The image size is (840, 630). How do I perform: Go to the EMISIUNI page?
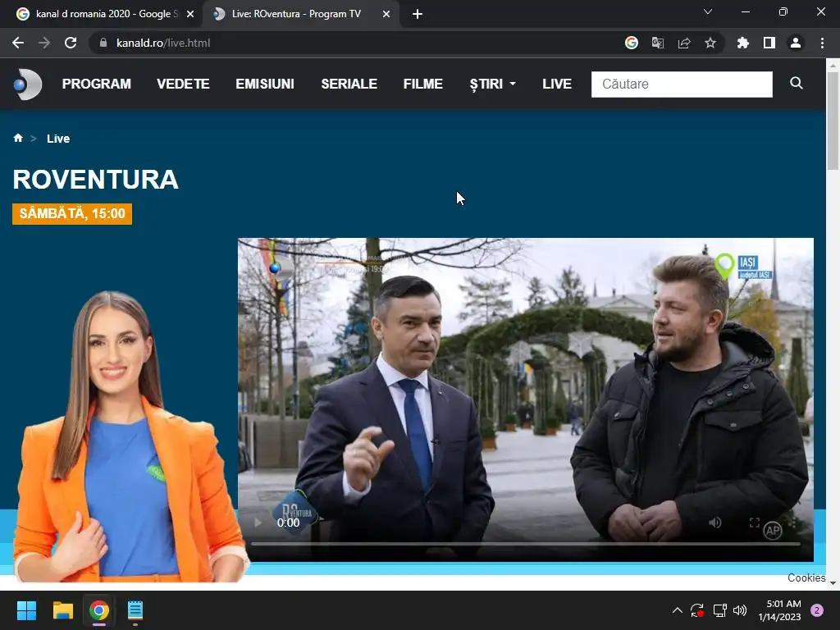click(265, 84)
